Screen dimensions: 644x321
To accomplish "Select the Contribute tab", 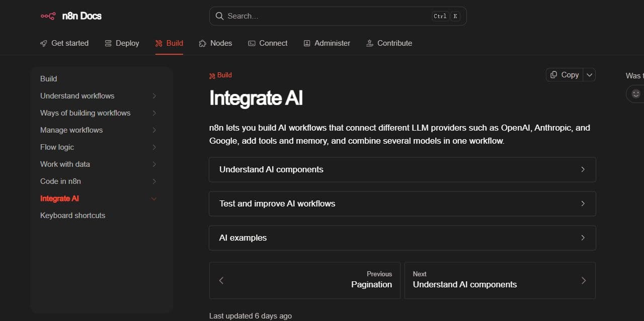I will 389,43.
